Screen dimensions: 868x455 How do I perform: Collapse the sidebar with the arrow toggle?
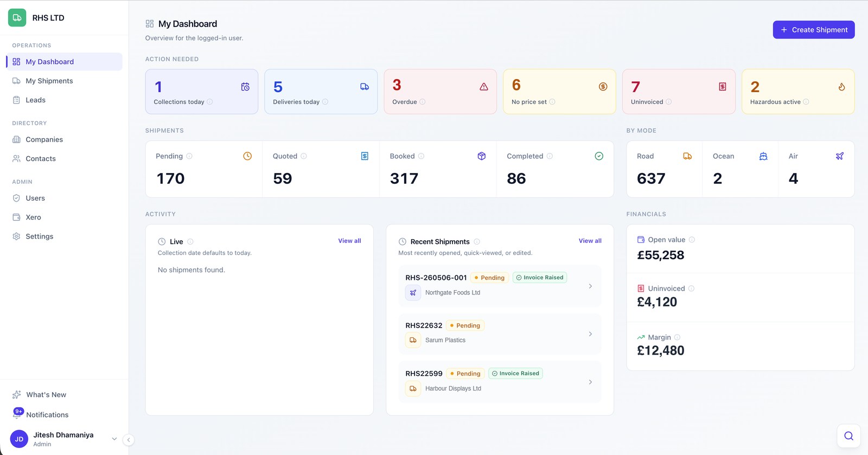click(128, 440)
